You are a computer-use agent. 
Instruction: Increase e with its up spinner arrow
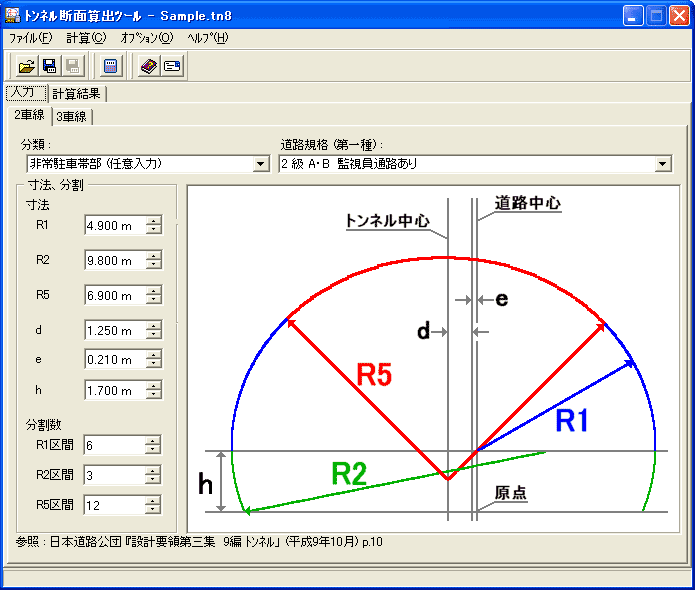click(x=154, y=355)
